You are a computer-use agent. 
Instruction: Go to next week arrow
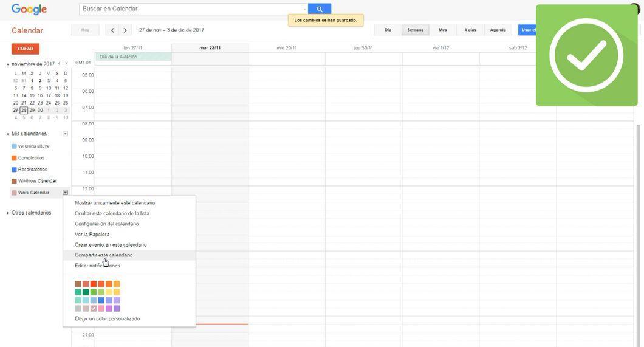125,30
